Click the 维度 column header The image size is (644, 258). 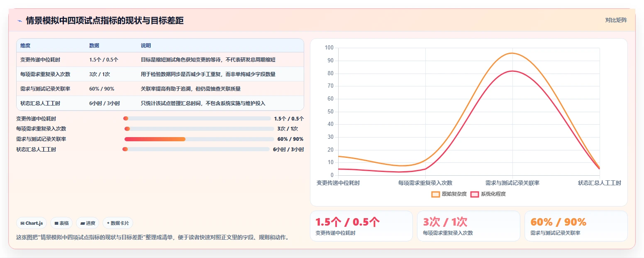[25, 46]
